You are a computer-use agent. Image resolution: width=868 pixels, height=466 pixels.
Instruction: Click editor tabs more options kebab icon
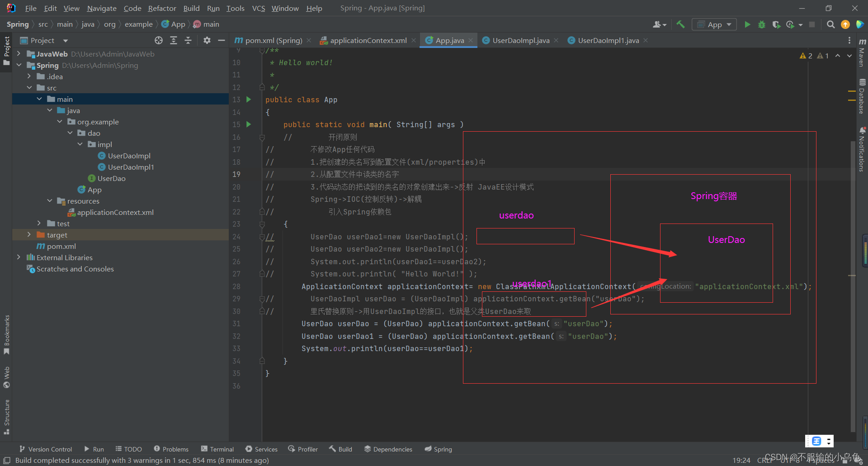click(x=849, y=40)
